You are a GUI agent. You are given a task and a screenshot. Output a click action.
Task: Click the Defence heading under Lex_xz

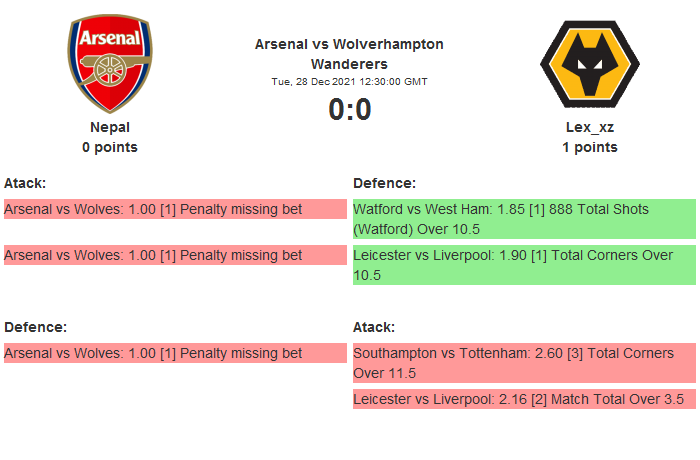(384, 183)
